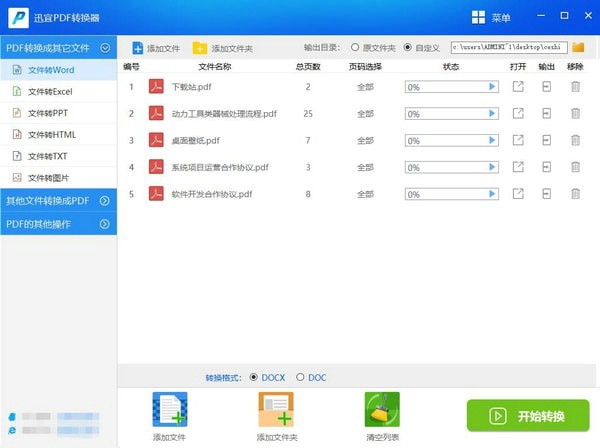
Task: Click the large add folder icon at bottom
Action: click(275, 411)
